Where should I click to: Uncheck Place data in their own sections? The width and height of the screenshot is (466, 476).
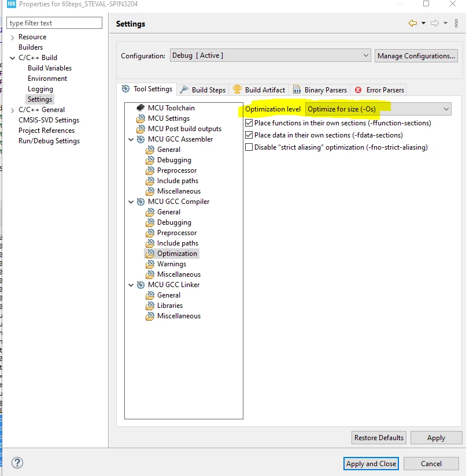click(x=249, y=135)
